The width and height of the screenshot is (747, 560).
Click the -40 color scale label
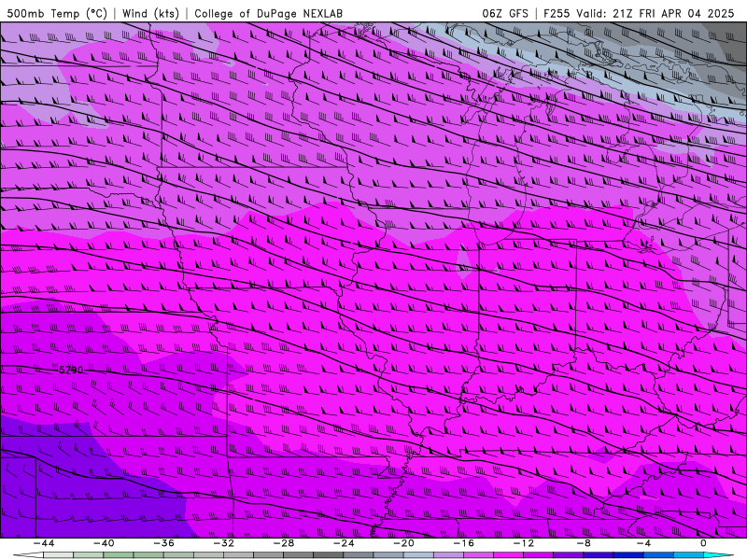104,543
